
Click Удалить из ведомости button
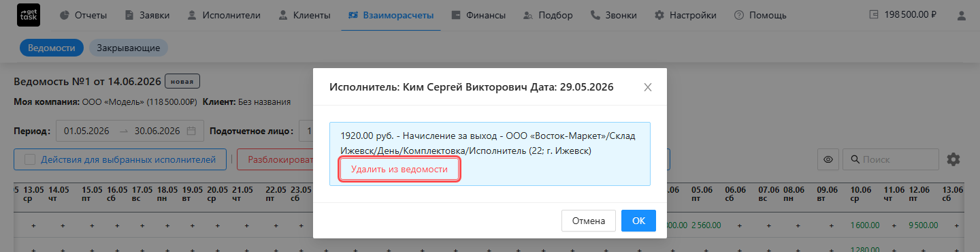coord(399,169)
